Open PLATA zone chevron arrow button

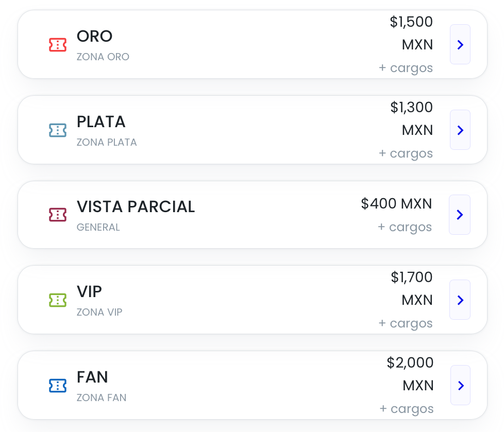tap(460, 130)
